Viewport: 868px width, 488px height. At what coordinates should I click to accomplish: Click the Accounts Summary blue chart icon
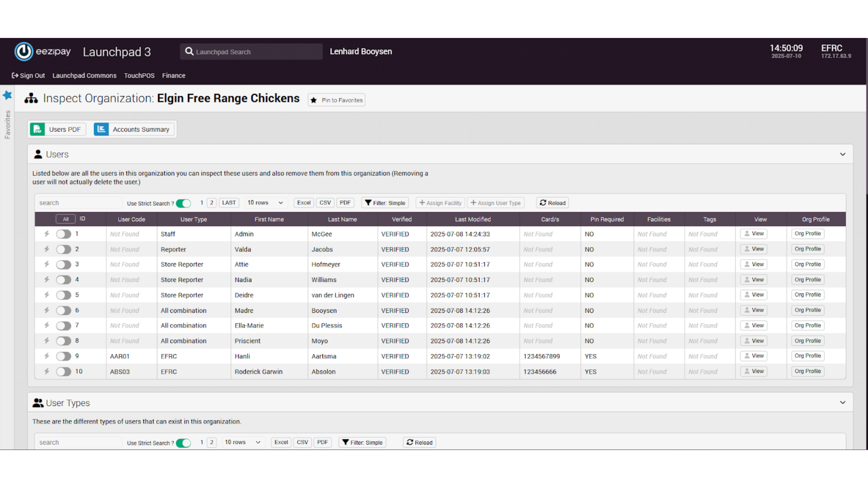(101, 129)
